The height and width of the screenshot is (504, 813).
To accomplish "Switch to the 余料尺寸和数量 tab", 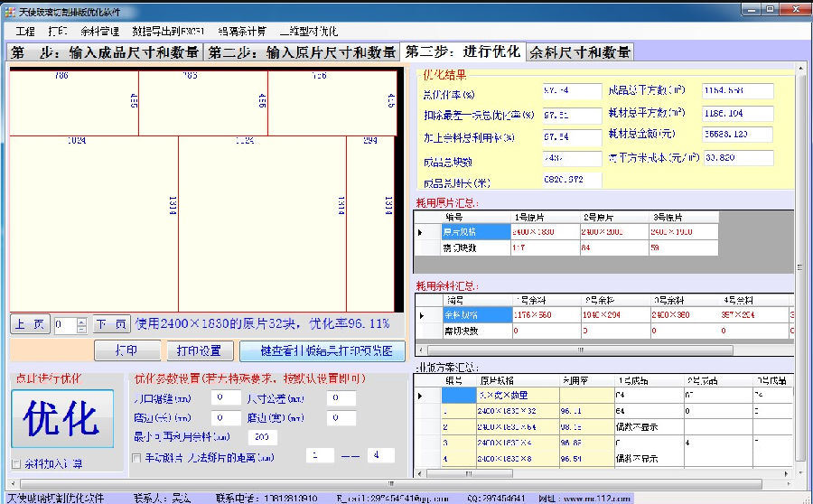I will coord(580,52).
